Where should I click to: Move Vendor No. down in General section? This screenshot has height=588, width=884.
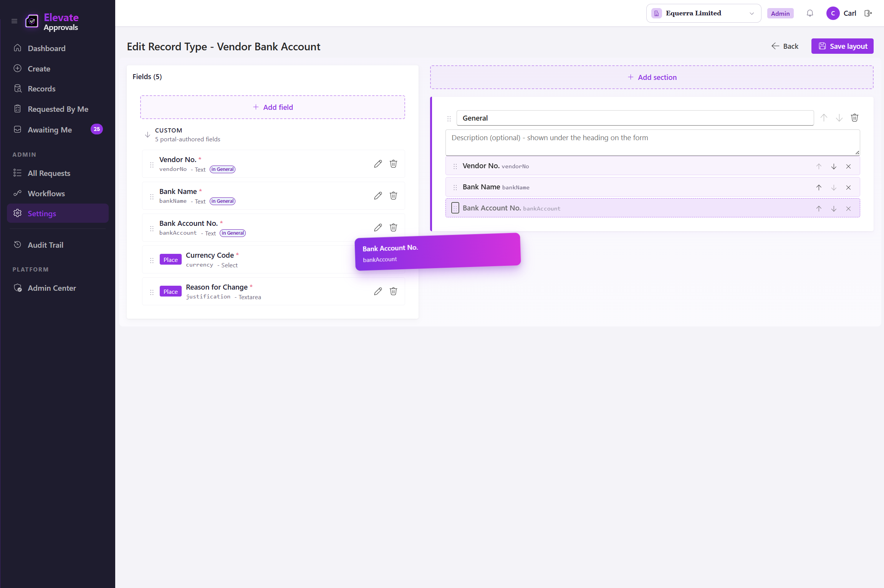coord(834,166)
